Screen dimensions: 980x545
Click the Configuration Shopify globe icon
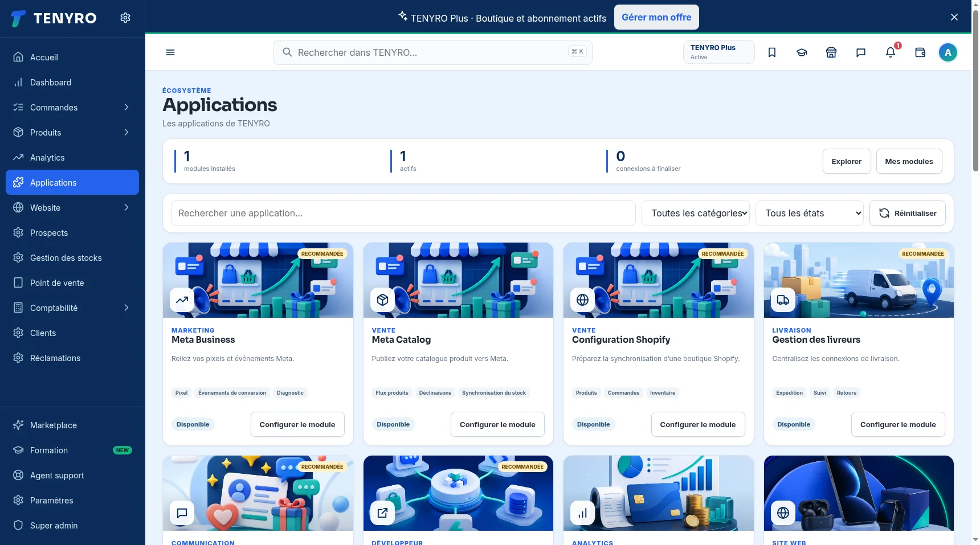583,300
